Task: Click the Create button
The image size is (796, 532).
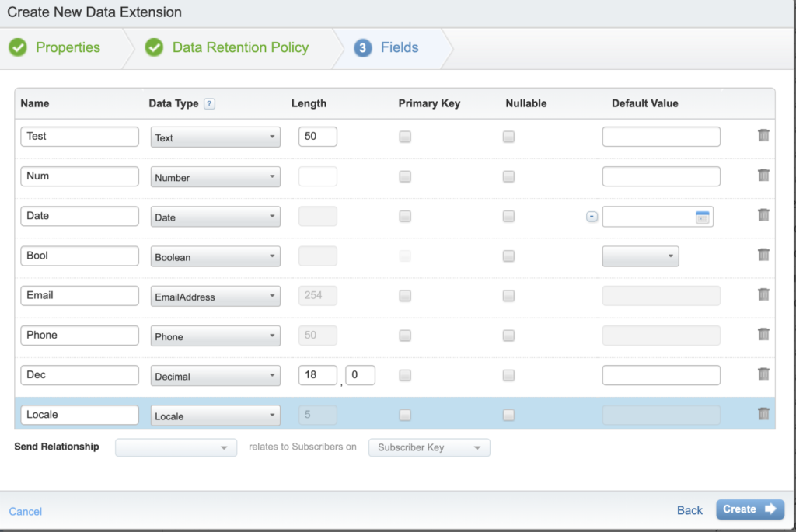Action: 749,509
